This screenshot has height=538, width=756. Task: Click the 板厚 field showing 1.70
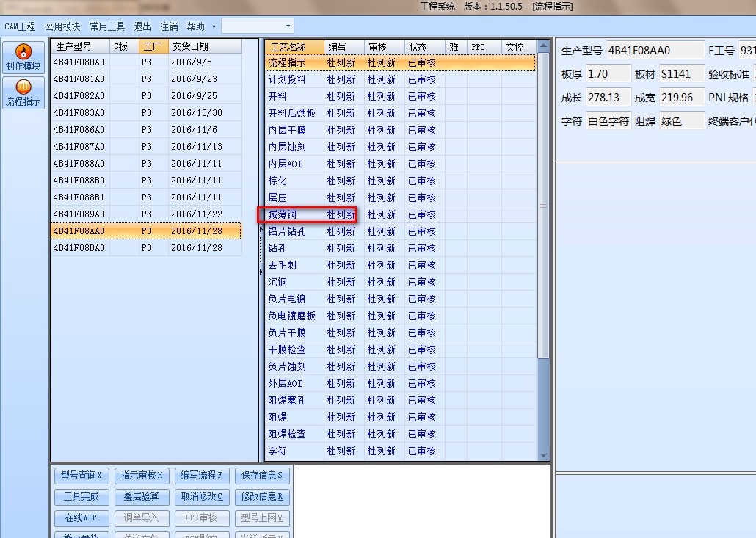(608, 73)
